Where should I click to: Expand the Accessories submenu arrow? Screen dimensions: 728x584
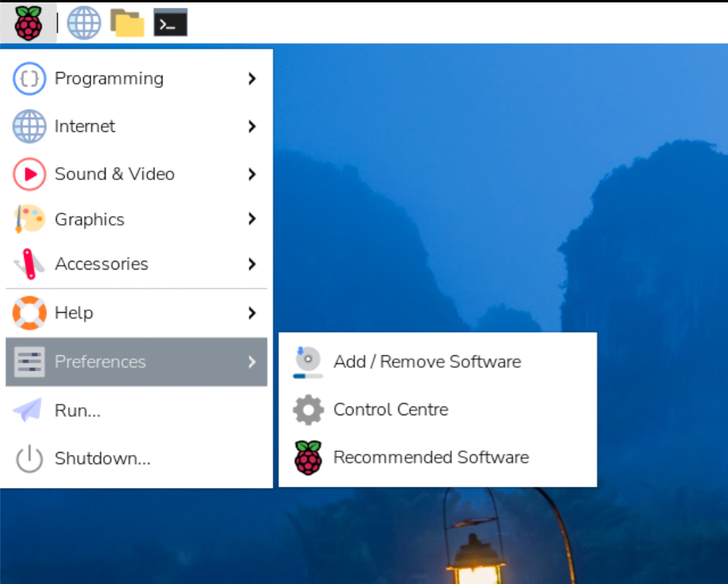[x=252, y=264]
